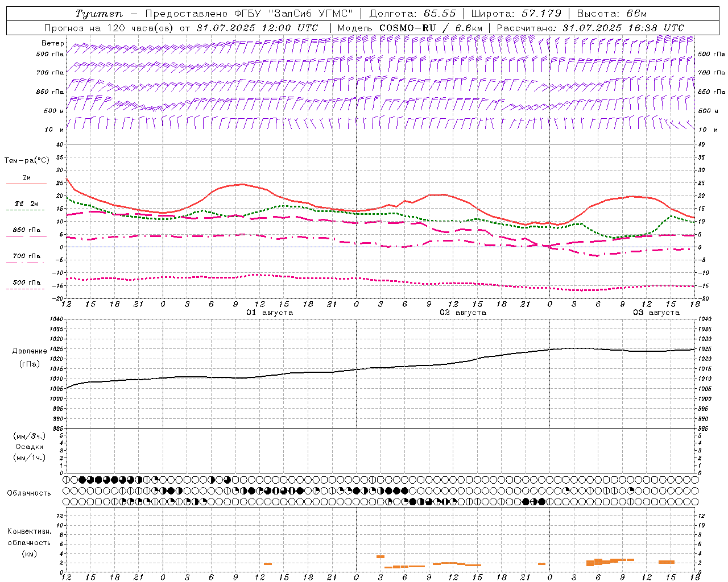
Task: Click the right-side '10 м' wind label
Action: coord(707,130)
